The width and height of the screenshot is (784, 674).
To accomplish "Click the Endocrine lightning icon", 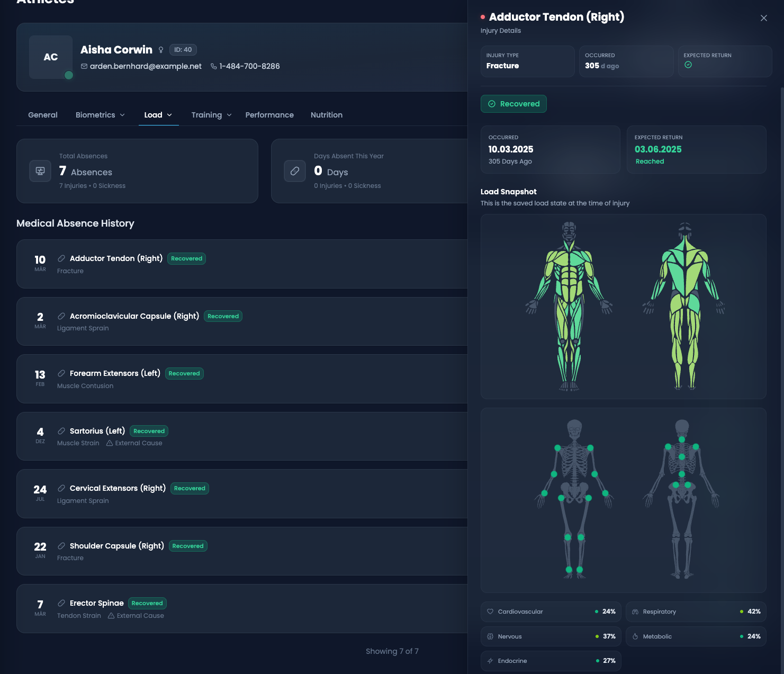I will point(490,661).
